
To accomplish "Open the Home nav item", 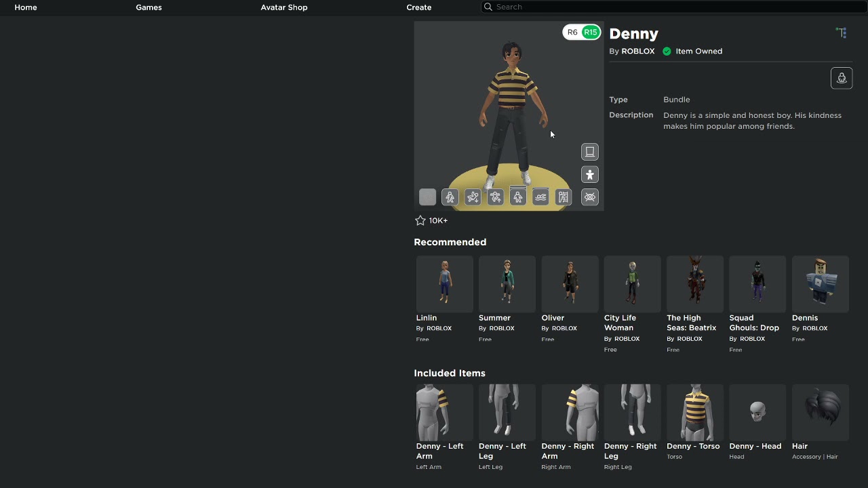I will [x=26, y=7].
